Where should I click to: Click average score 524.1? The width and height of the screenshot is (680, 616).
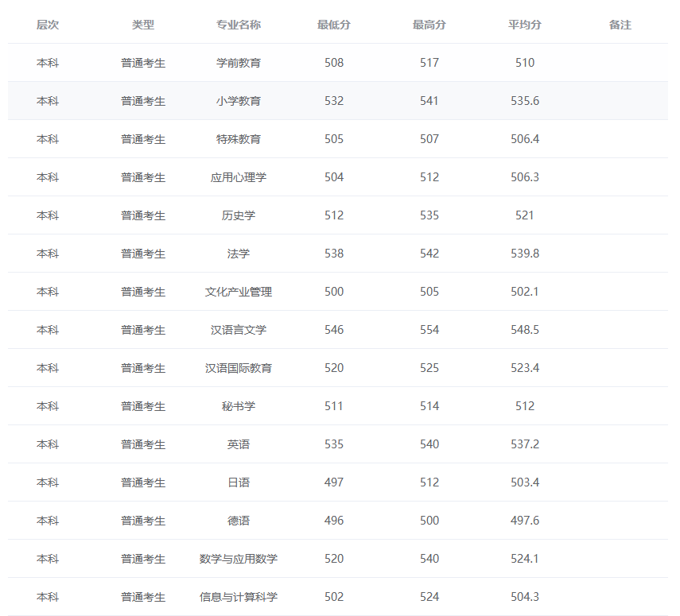coord(525,559)
